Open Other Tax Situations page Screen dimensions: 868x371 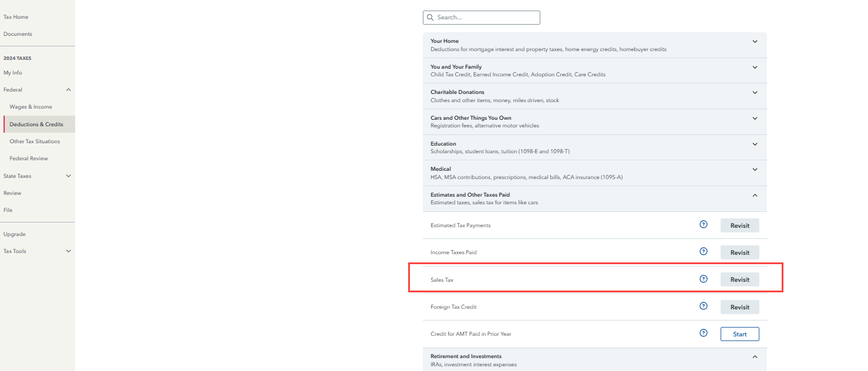point(35,141)
